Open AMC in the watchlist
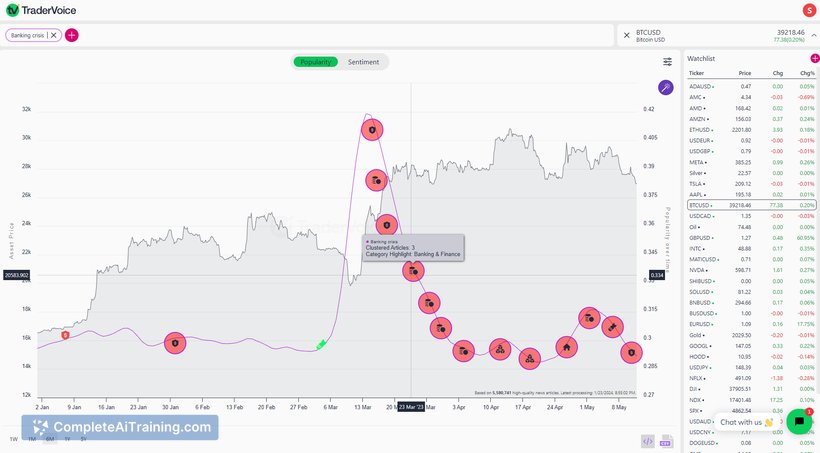The image size is (820, 453). tap(751, 97)
